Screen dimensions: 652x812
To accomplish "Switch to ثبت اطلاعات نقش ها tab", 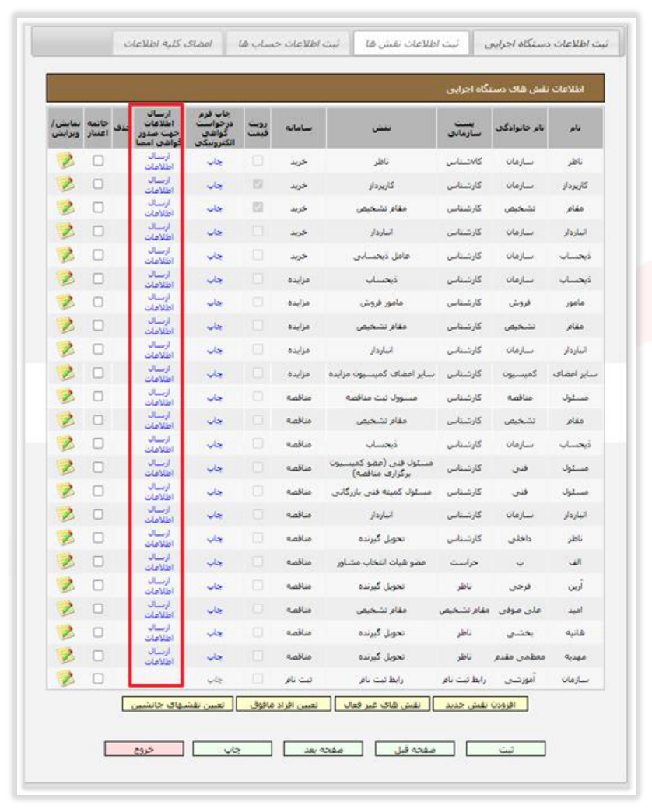I will (x=411, y=43).
